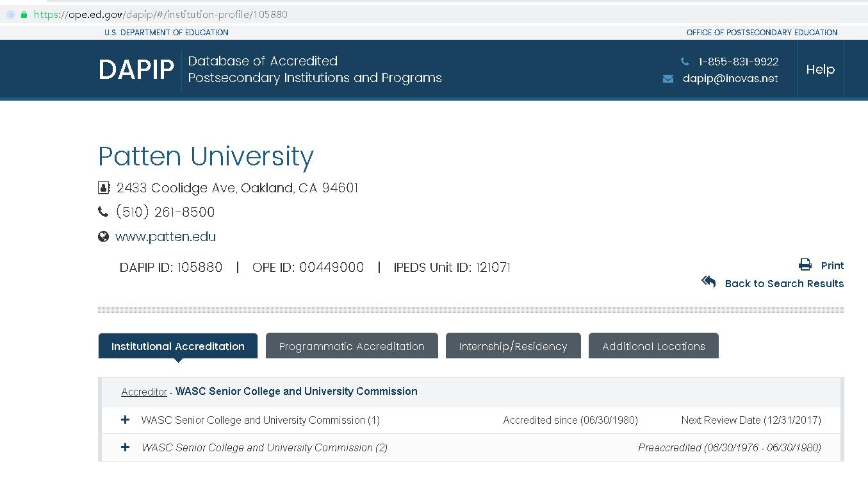The height and width of the screenshot is (484, 868).
Task: Expand WASC Commission (2) preaccredited row
Action: (126, 447)
